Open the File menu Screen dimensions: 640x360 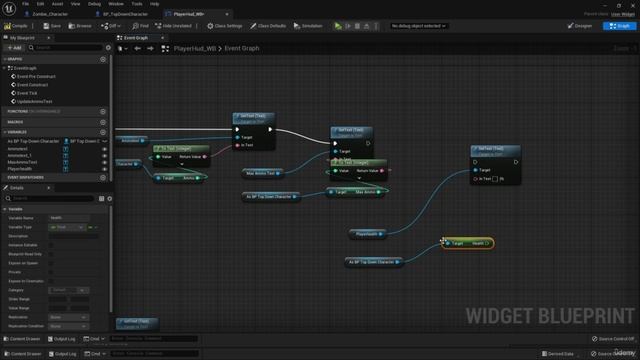click(x=25, y=4)
